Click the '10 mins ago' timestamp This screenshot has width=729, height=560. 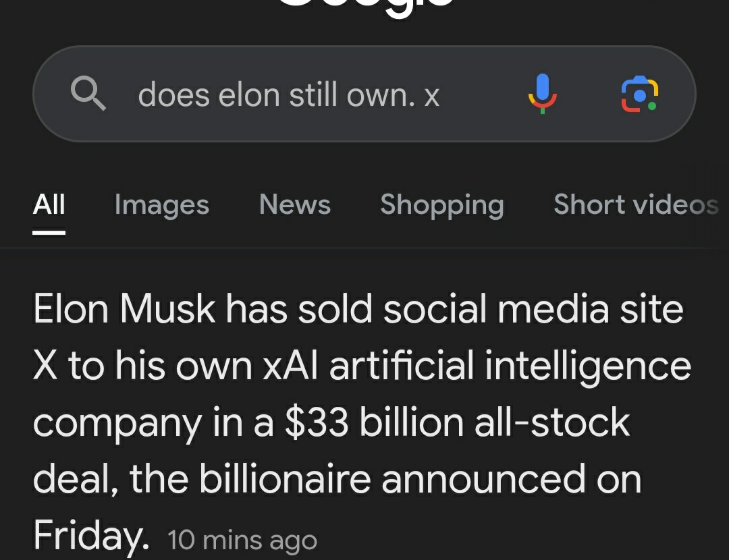[242, 540]
